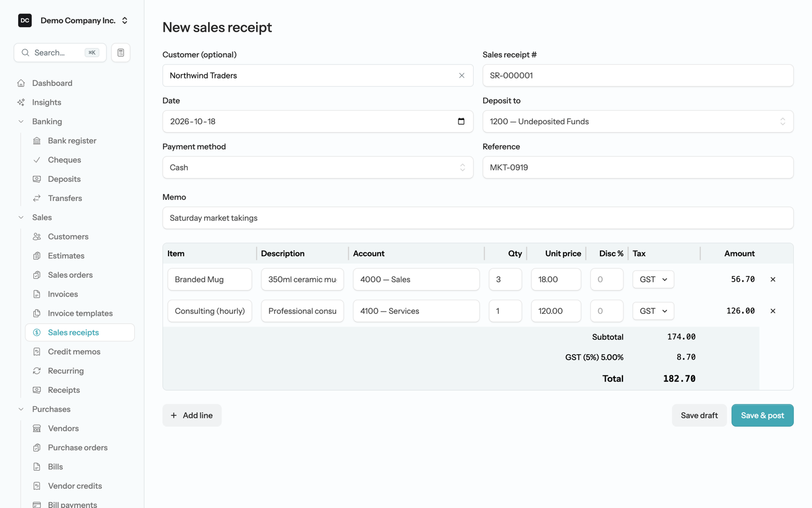Open Estimates in the sidebar
Viewport: 812px width, 508px height.
(80, 256)
